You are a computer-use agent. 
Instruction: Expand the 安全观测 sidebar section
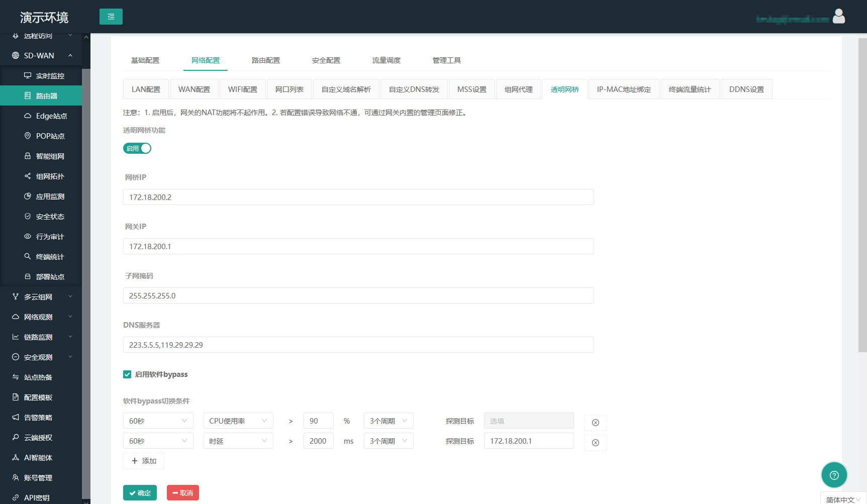coord(70,357)
